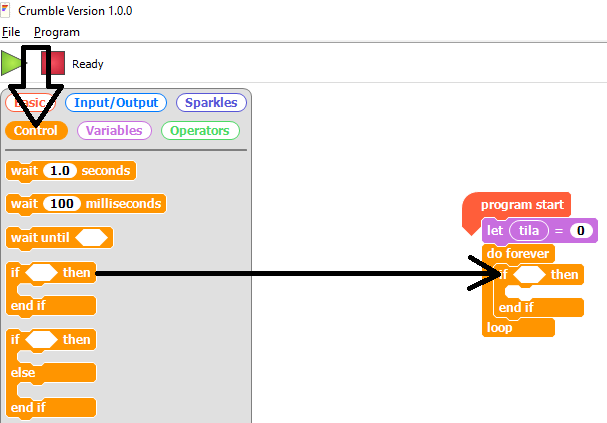Open the File menu

tap(10, 32)
